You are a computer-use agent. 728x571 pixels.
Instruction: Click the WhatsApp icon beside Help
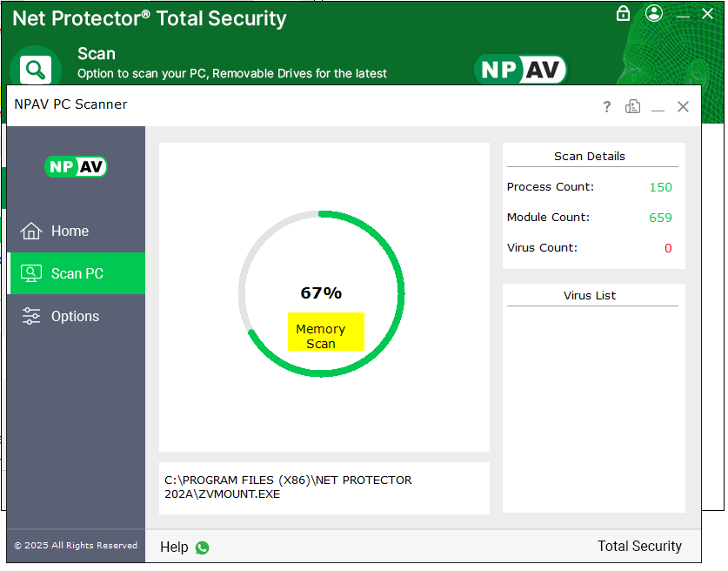[203, 547]
